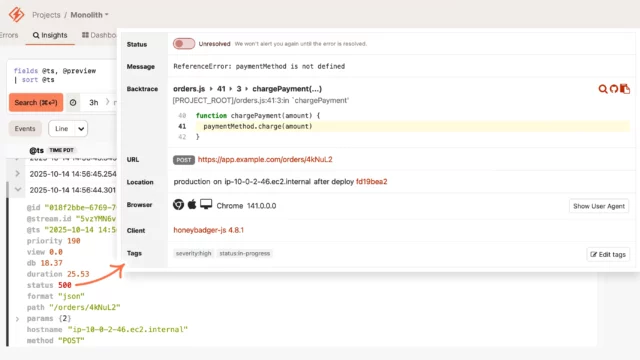Click the Search query button
Screen dimensions: 640x360
(36, 102)
